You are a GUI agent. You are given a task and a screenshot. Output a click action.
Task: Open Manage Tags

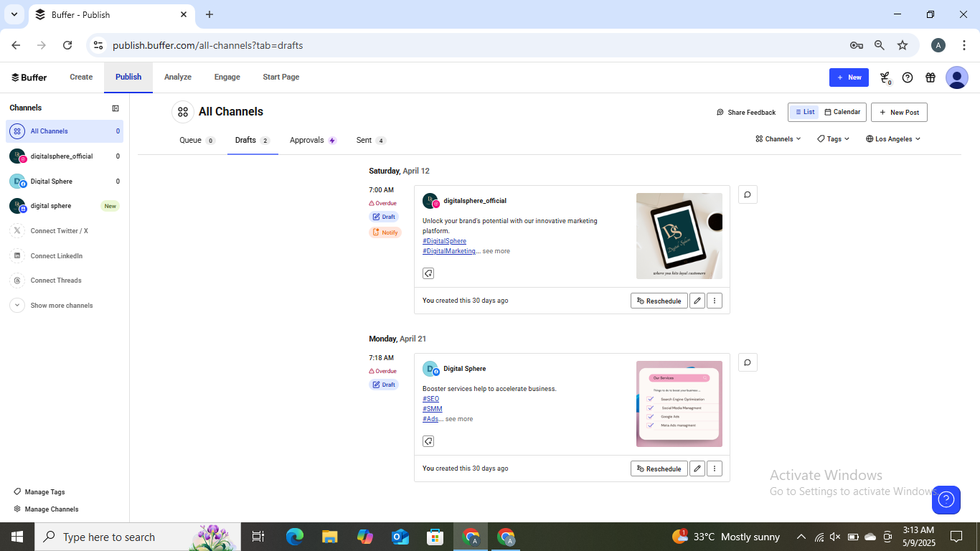(39, 492)
